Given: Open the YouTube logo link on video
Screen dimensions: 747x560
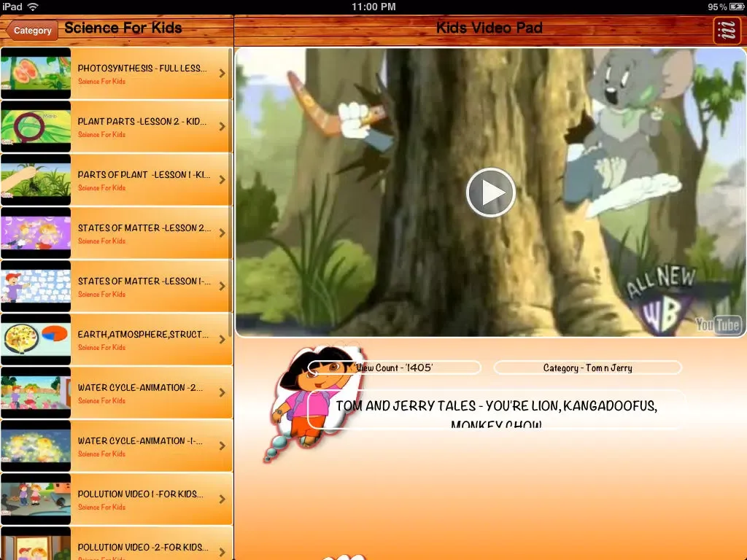Looking at the screenshot, I should 718,324.
